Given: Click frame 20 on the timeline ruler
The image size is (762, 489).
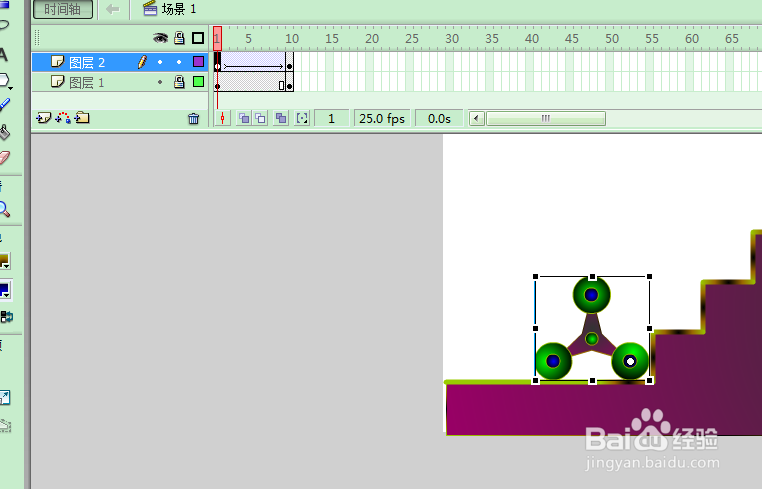Looking at the screenshot, I should point(372,39).
